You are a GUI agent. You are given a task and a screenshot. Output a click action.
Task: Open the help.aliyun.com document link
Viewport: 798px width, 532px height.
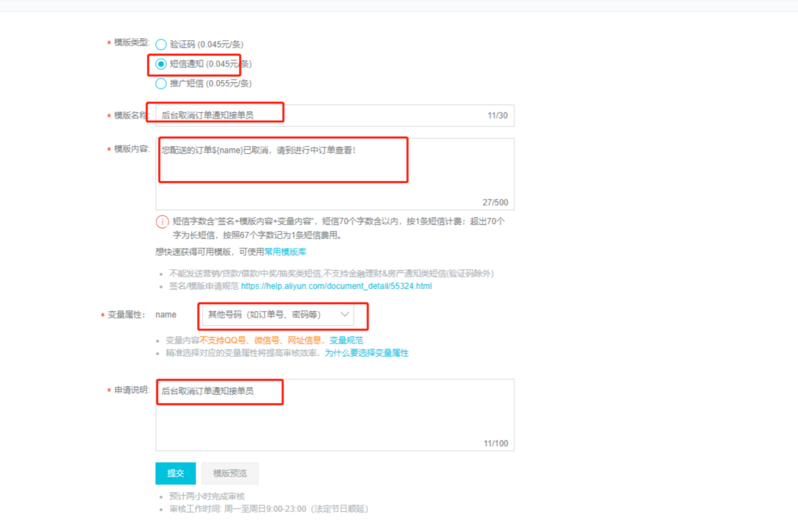(x=337, y=286)
